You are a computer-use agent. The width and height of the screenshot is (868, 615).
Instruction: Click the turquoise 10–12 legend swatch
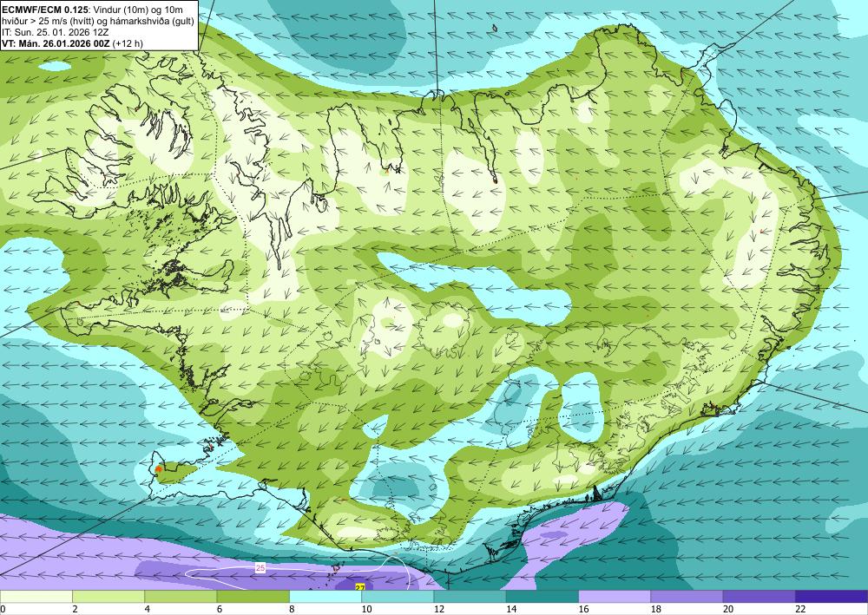tap(398, 597)
